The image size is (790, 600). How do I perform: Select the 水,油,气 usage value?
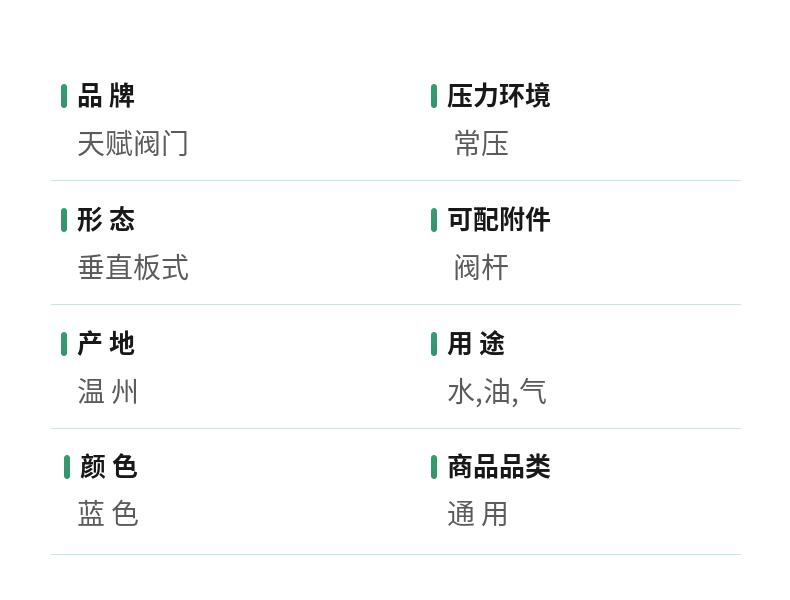coord(497,392)
